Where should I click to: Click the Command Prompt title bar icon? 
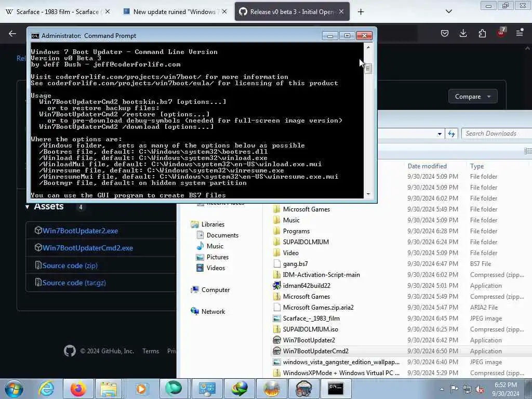(x=35, y=36)
